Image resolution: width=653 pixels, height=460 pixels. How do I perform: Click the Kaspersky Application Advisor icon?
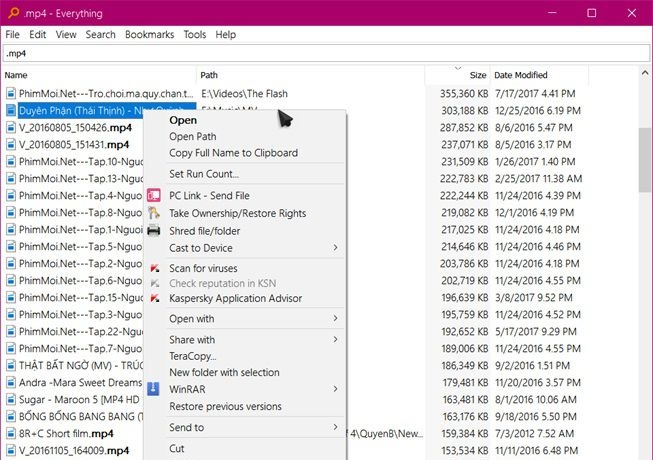pyautogui.click(x=154, y=298)
